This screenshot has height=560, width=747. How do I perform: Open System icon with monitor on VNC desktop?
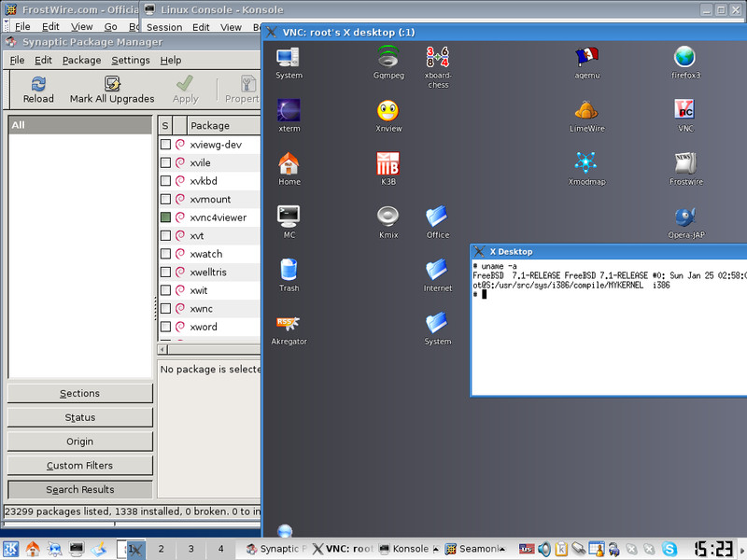289,58
